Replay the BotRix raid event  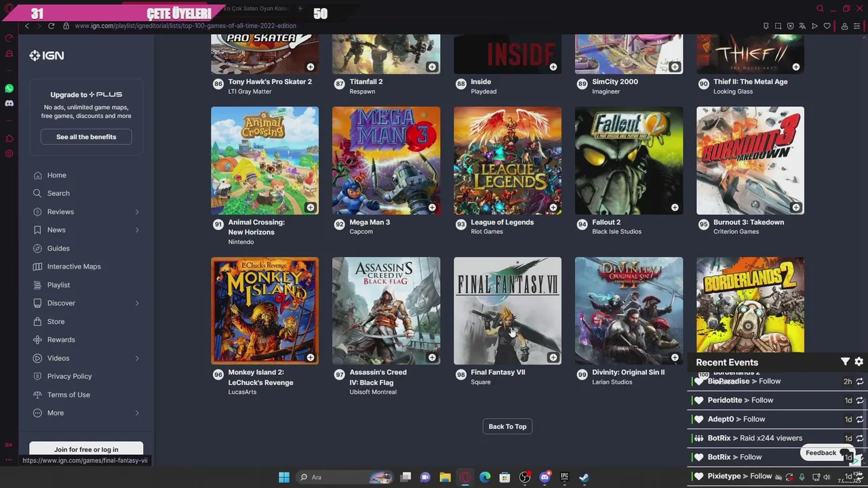pos(860,439)
